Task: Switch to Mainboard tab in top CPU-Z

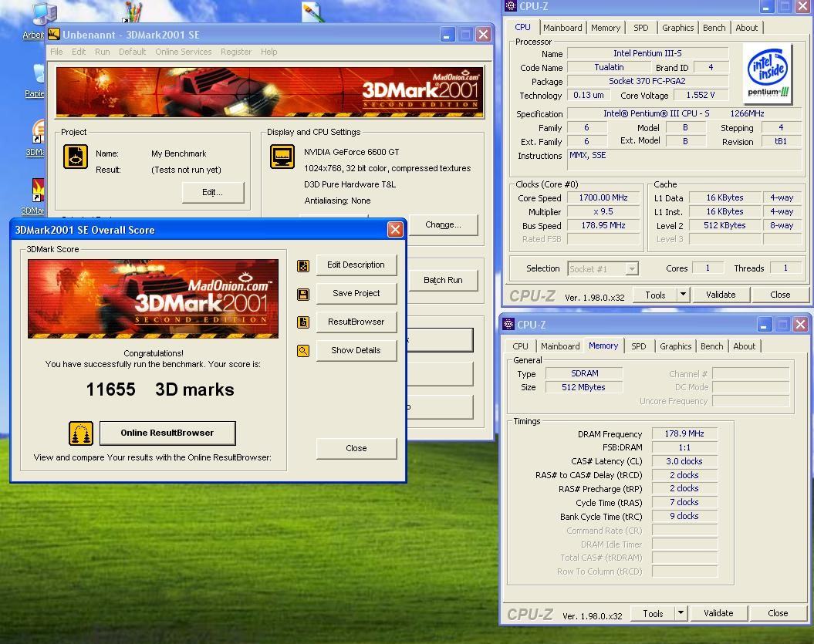Action: point(562,28)
